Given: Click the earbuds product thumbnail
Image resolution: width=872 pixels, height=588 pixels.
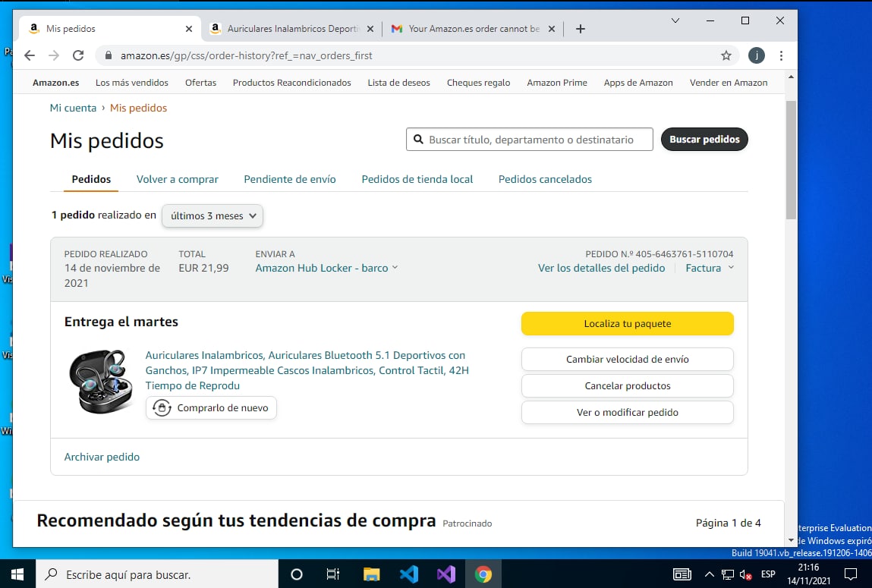Looking at the screenshot, I should (100, 381).
